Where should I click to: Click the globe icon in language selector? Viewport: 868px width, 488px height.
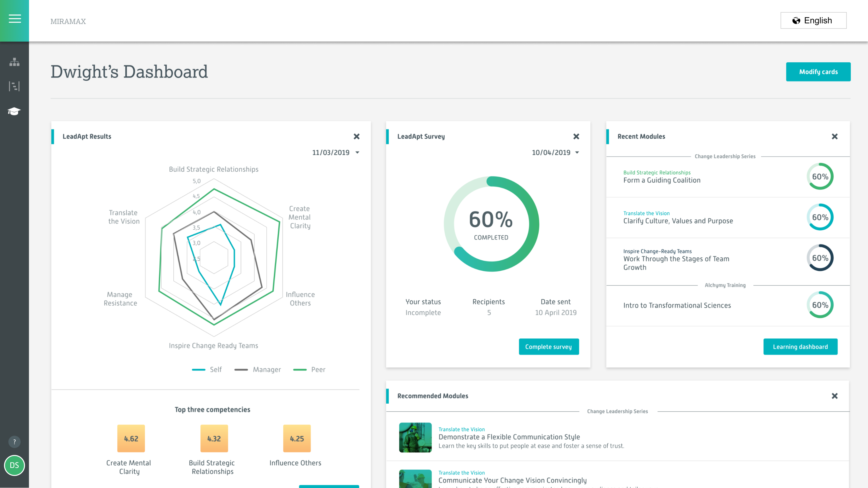pyautogui.click(x=796, y=20)
